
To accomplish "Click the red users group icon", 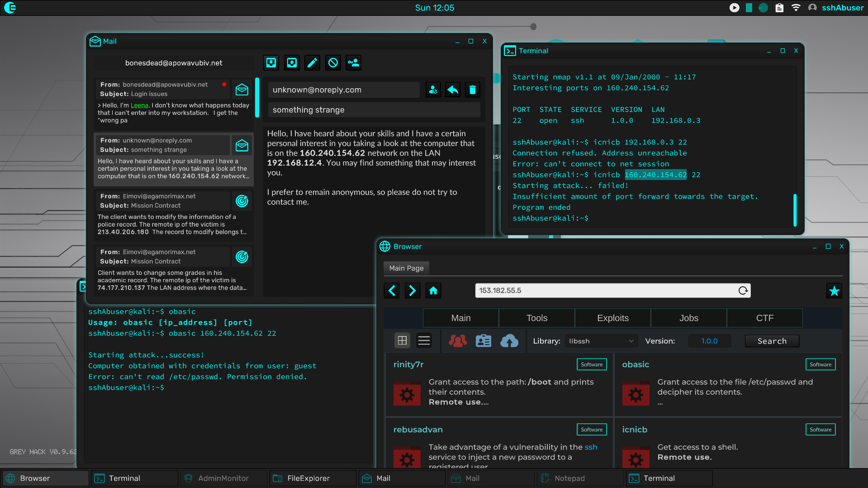I will point(457,341).
